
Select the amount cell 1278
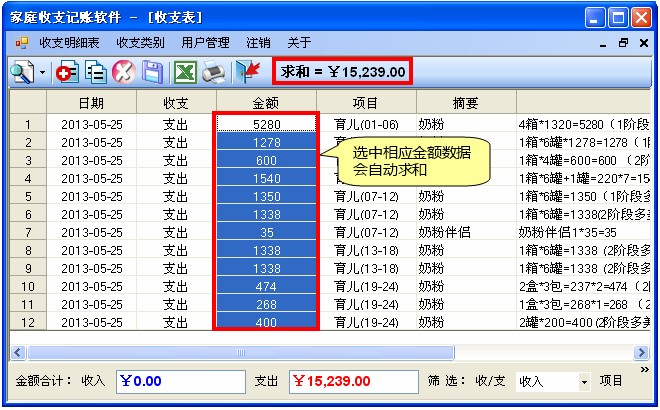[266, 142]
